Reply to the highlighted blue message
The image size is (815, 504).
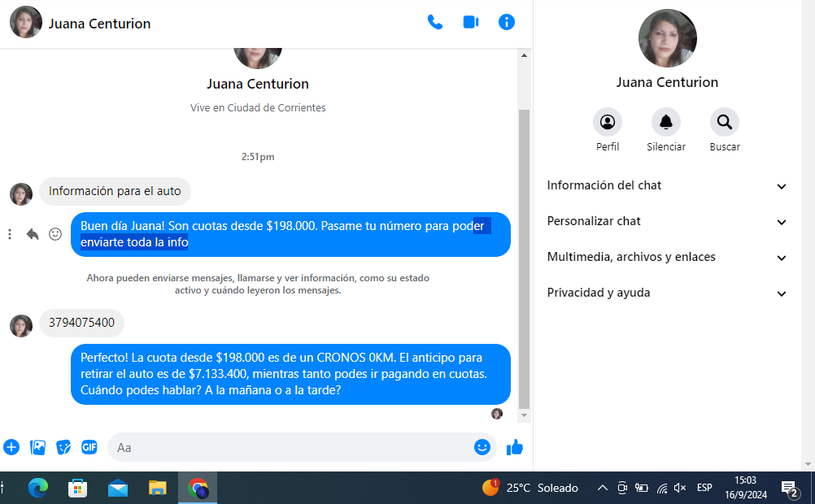(33, 234)
